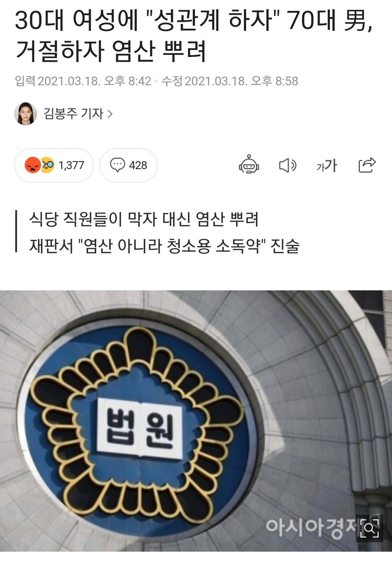The width and height of the screenshot is (392, 564).
Task: Tap the 수정 2021.03.18 timestamp
Action: 230,81
